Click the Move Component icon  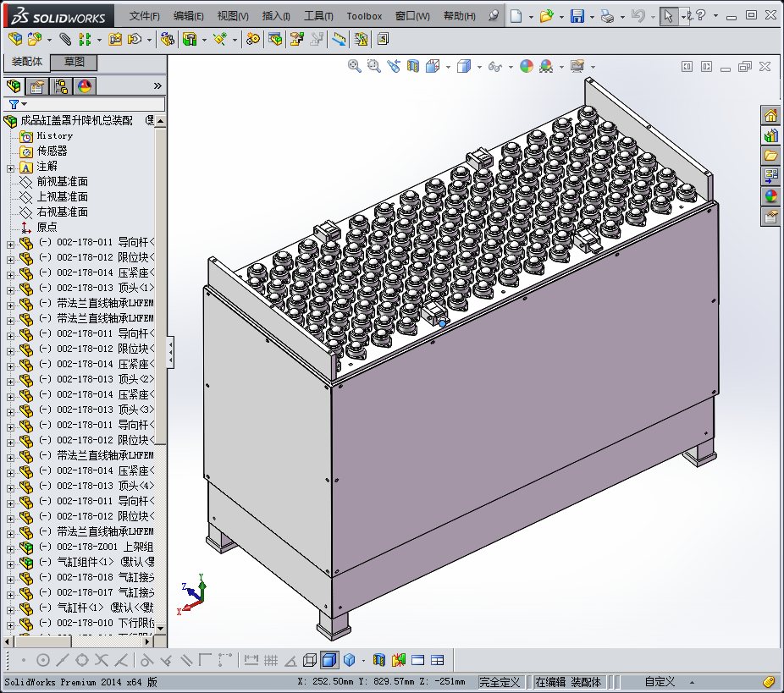tap(135, 39)
